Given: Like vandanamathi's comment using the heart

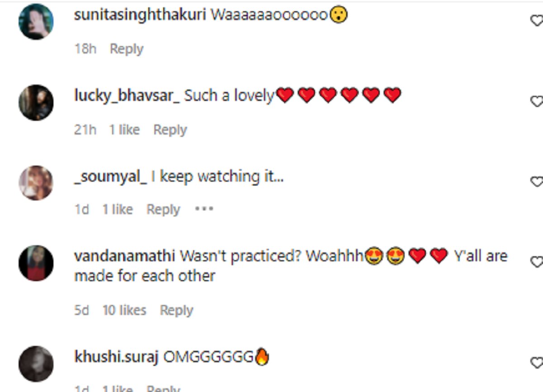Looking at the screenshot, I should click(x=537, y=262).
